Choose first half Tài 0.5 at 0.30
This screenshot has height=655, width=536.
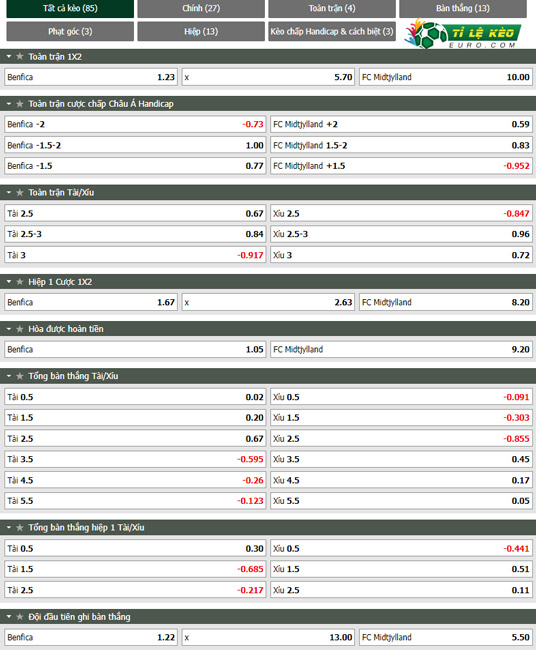point(135,548)
